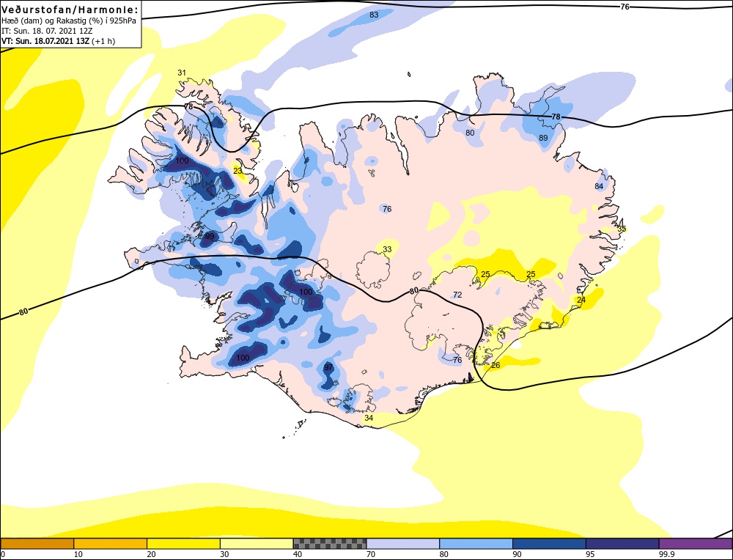Screen dimensions: 733x560
Task: Select the lavender 70–80 legend swatch
Action: click(x=403, y=543)
